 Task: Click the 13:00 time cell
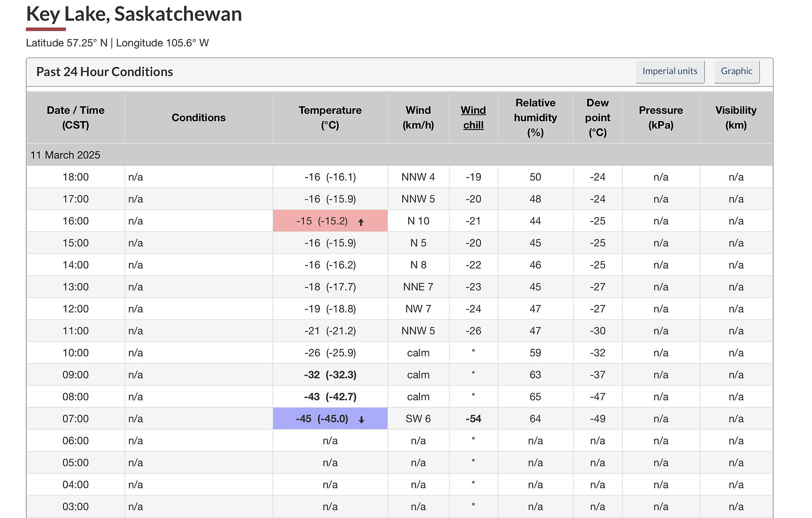point(76,287)
